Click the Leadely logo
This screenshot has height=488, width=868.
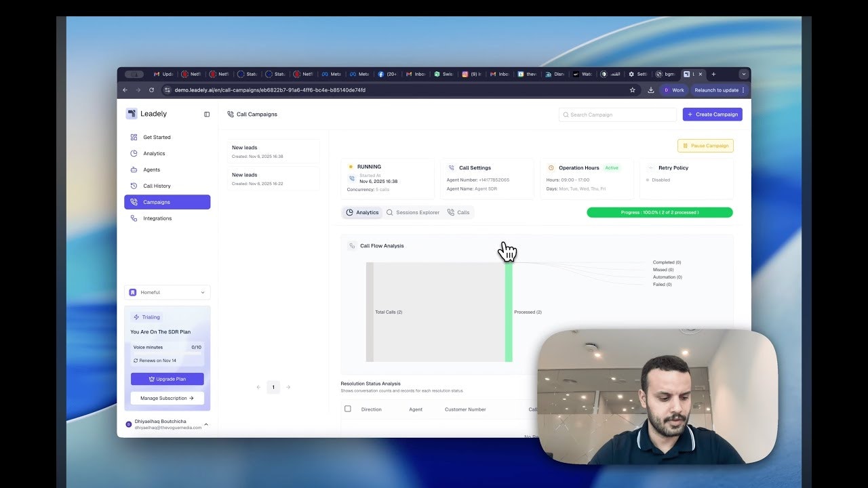(x=132, y=114)
